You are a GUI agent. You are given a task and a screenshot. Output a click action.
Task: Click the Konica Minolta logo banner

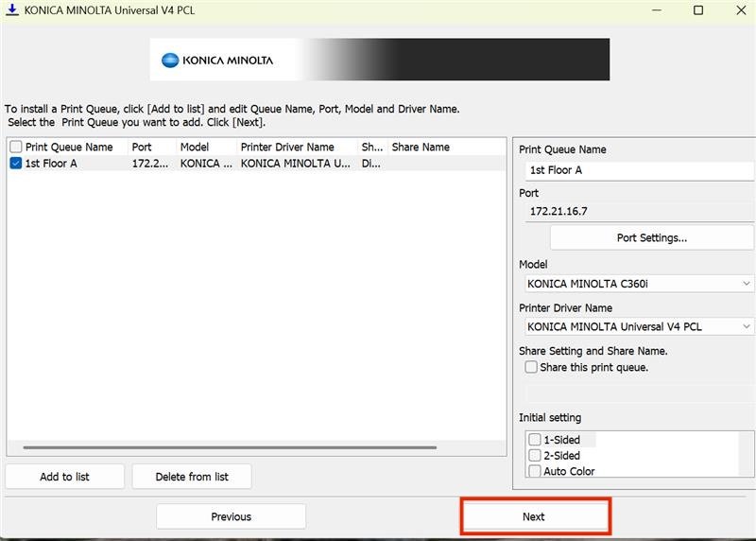pos(380,60)
